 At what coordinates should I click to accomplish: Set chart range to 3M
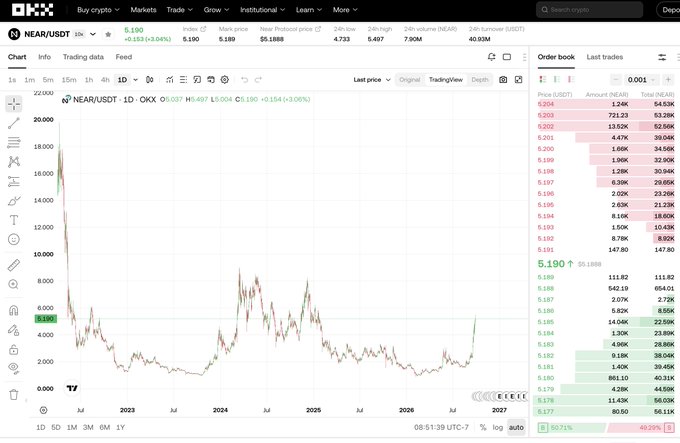click(88, 427)
